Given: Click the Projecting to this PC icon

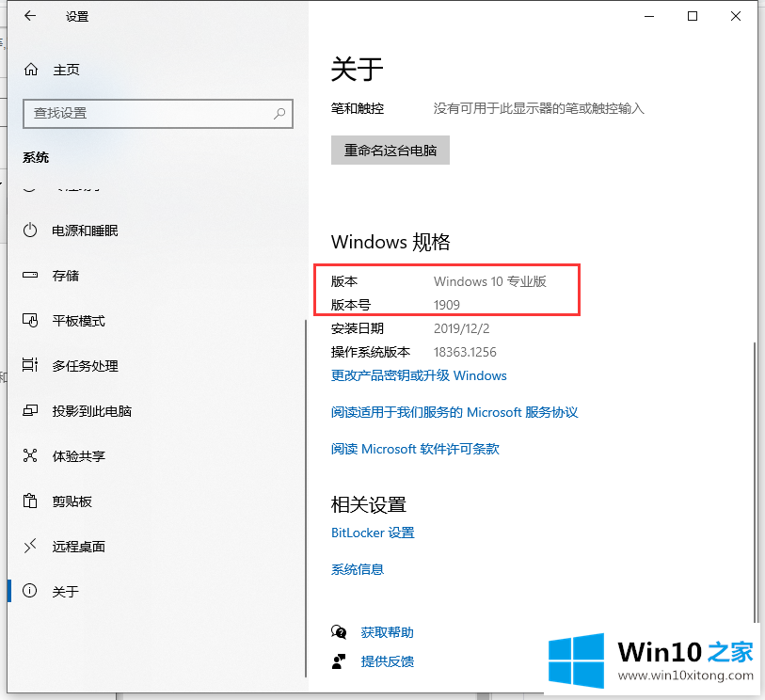Looking at the screenshot, I should click(30, 411).
